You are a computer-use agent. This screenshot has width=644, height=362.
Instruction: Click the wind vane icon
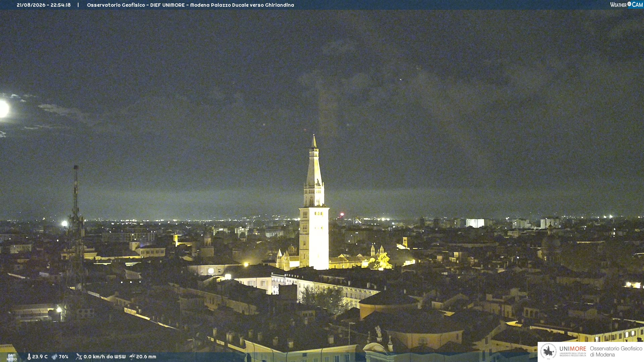click(79, 357)
